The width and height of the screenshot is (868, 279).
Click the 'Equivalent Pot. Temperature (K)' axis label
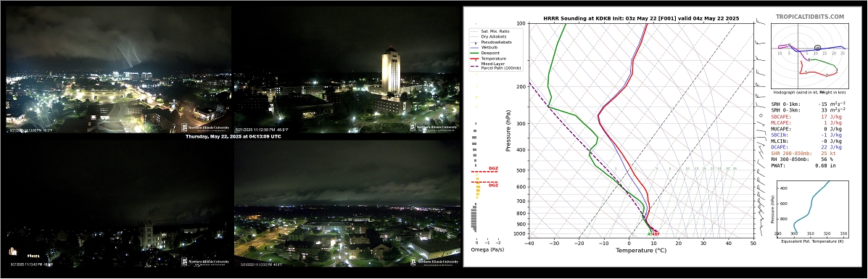[x=812, y=241]
